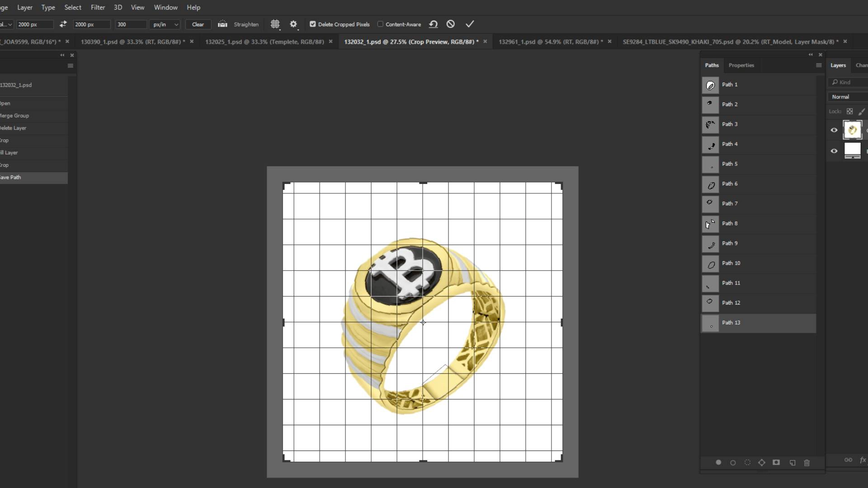868x488 pixels.
Task: Select Fill Layer history state
Action: (34, 153)
